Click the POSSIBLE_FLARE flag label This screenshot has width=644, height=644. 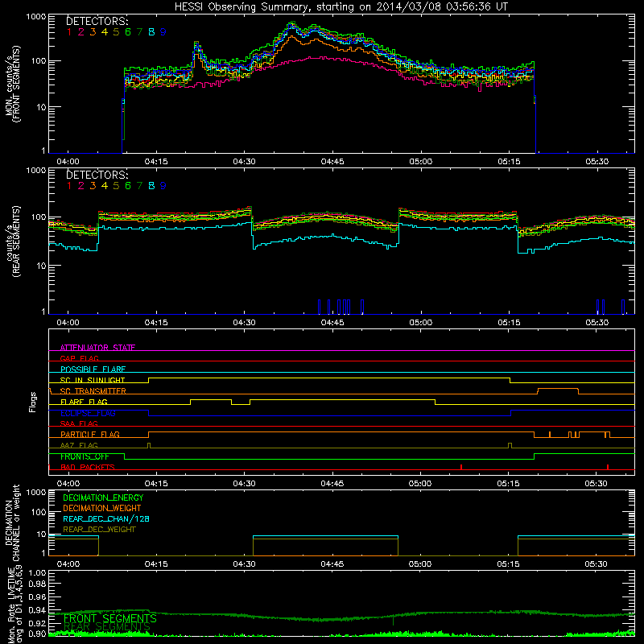click(93, 369)
